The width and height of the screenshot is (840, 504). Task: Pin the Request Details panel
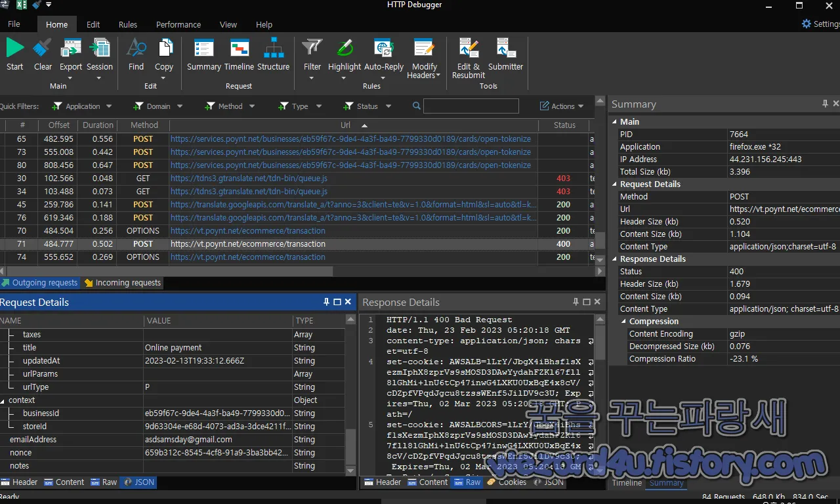pos(325,302)
